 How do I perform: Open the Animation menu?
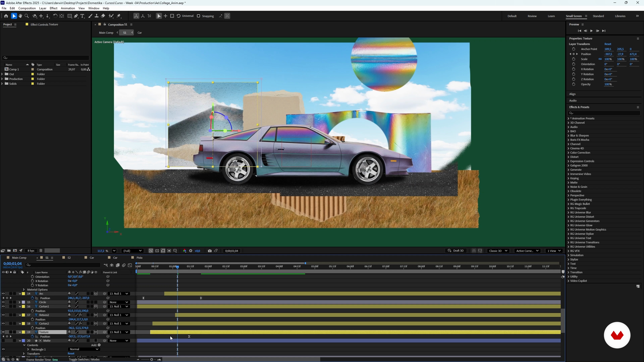[x=68, y=8]
